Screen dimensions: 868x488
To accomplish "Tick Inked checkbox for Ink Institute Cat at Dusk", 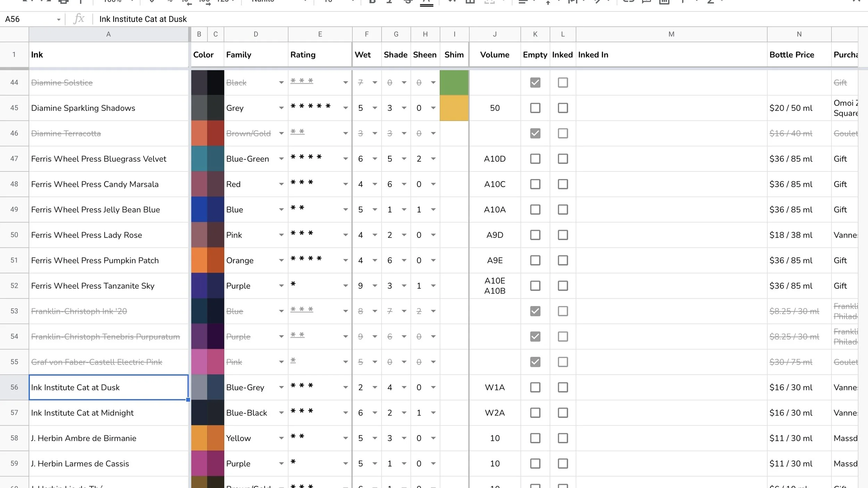I will (x=562, y=387).
